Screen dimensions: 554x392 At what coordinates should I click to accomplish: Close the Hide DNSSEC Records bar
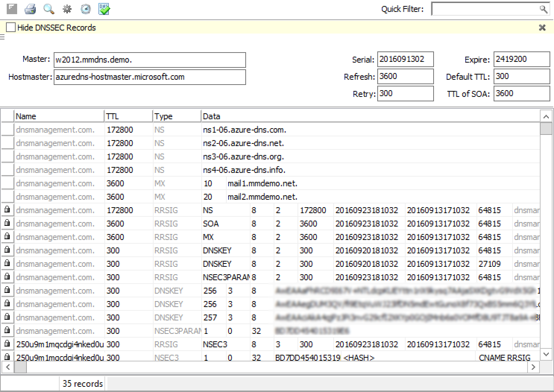[542, 28]
